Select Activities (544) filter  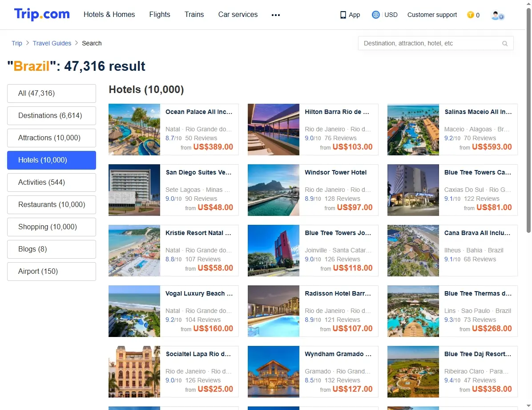click(52, 183)
